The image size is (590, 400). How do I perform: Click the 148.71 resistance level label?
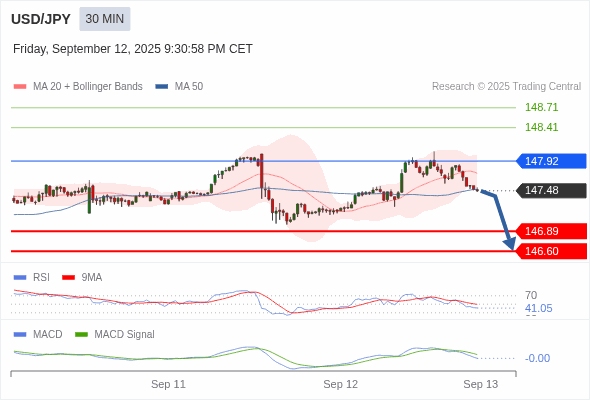pos(541,107)
